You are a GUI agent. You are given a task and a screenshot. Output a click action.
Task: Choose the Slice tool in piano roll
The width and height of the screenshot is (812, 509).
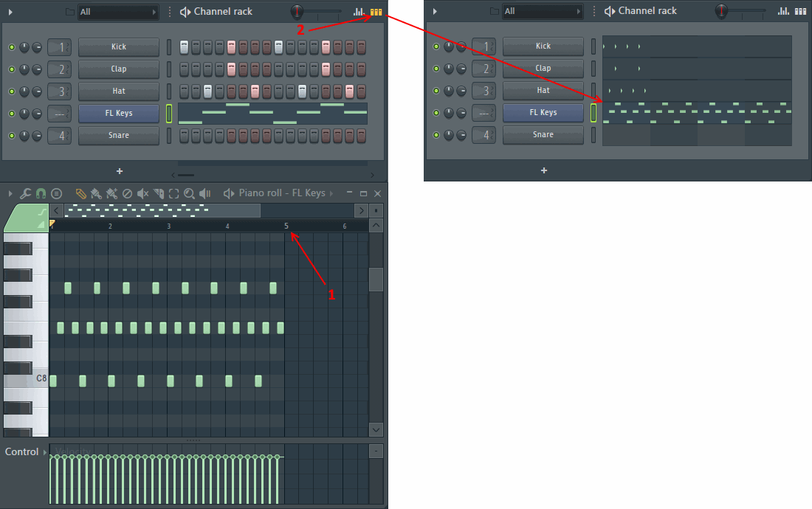pos(158,193)
